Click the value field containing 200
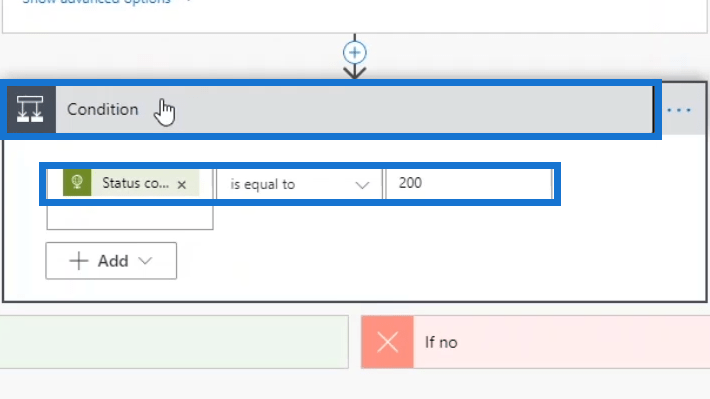The width and height of the screenshot is (710, 399). (469, 183)
